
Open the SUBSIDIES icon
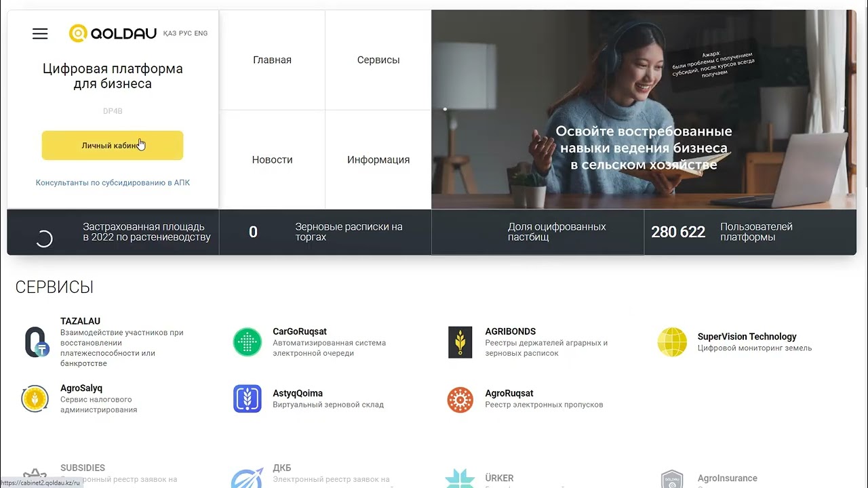[x=35, y=478]
